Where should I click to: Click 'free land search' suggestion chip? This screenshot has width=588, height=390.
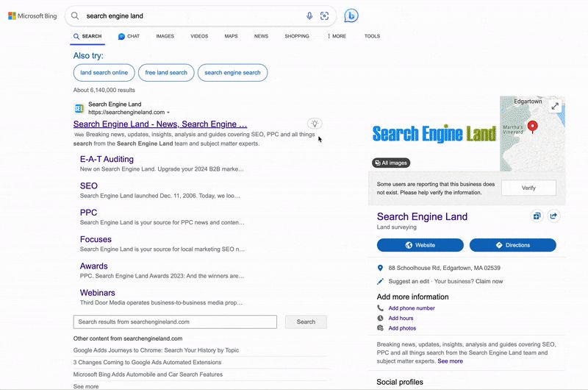[x=166, y=72]
